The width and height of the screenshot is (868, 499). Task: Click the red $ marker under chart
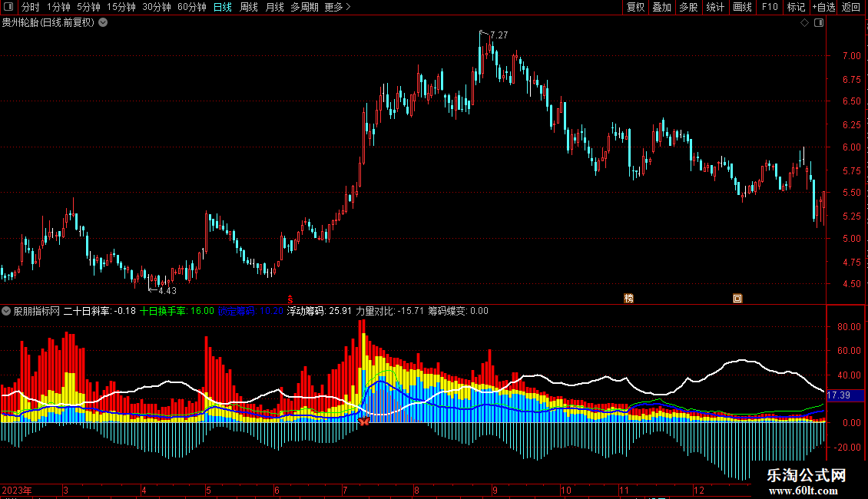pos(290,299)
